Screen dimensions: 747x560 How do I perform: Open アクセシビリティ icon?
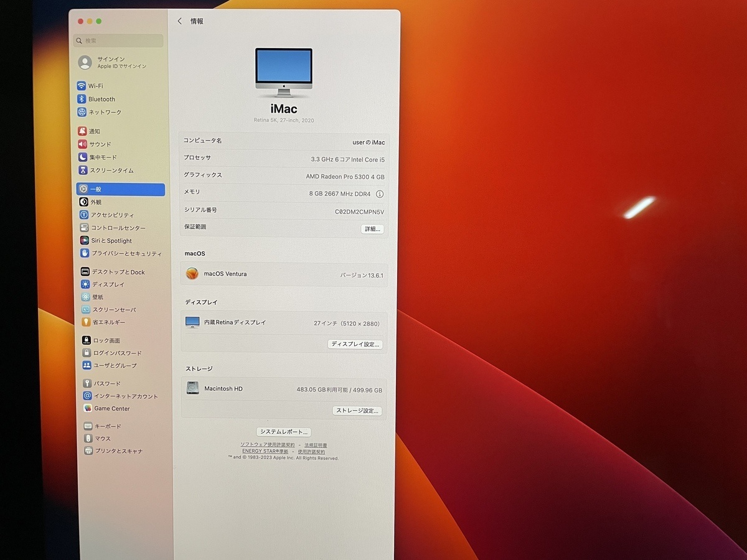pyautogui.click(x=84, y=215)
